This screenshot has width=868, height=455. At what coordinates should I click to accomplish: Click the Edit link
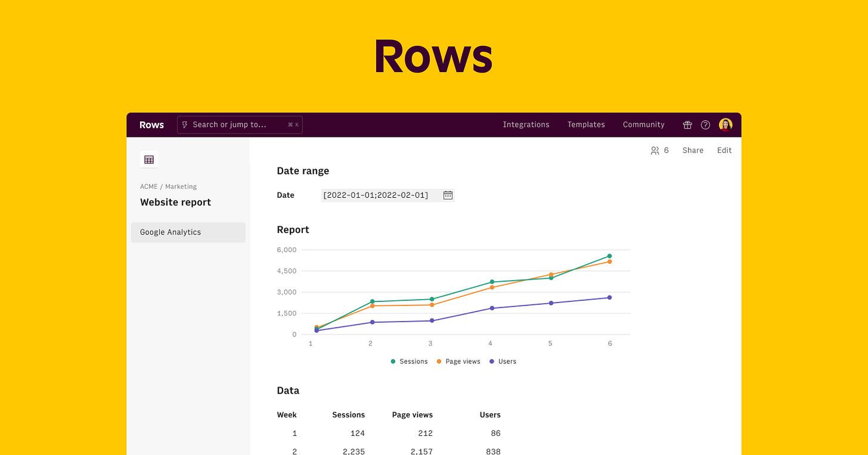(724, 150)
